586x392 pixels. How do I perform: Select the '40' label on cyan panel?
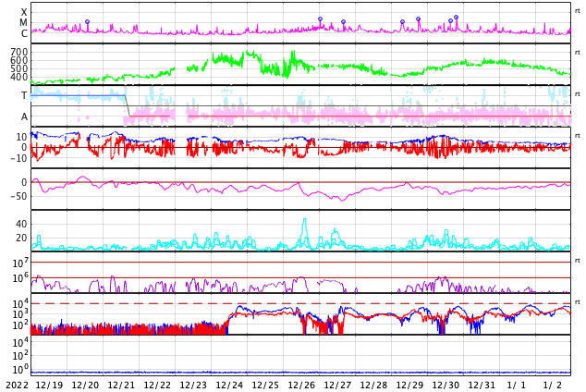tap(21, 225)
